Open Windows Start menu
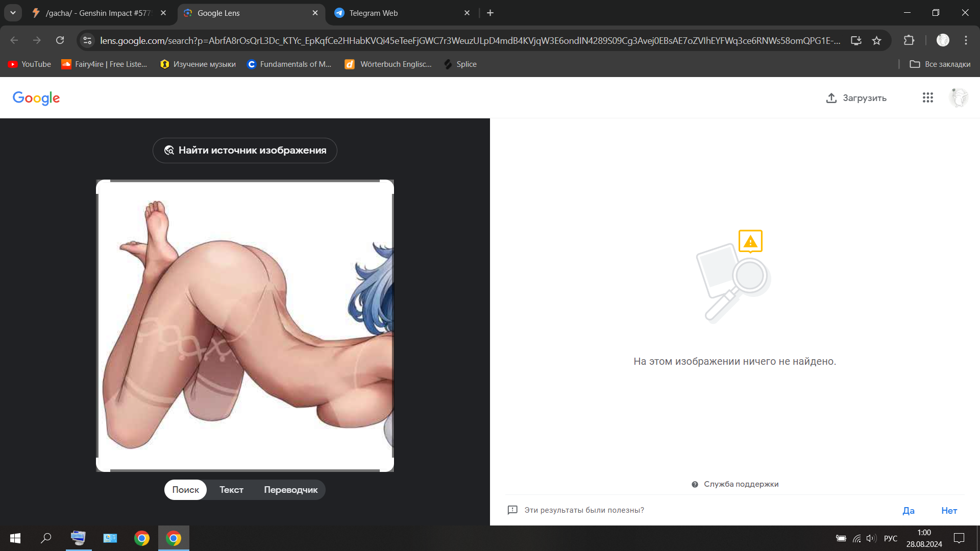 pos(15,538)
